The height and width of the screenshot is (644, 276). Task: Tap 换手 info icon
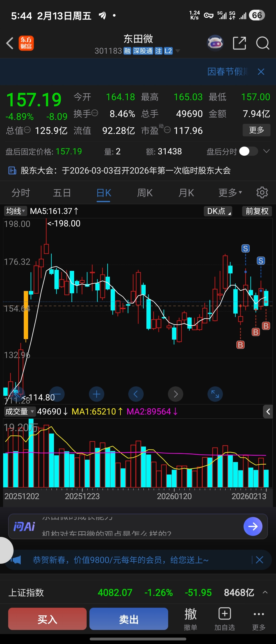pos(95,113)
